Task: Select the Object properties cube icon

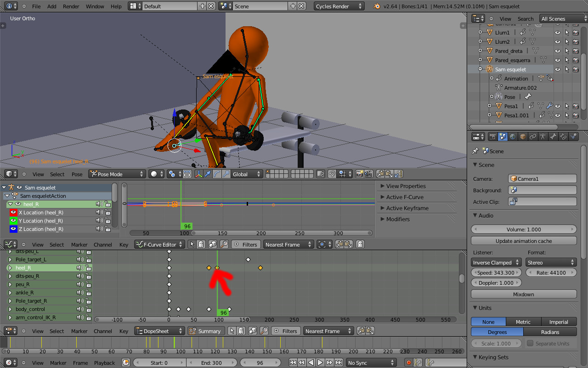Action: [523, 137]
